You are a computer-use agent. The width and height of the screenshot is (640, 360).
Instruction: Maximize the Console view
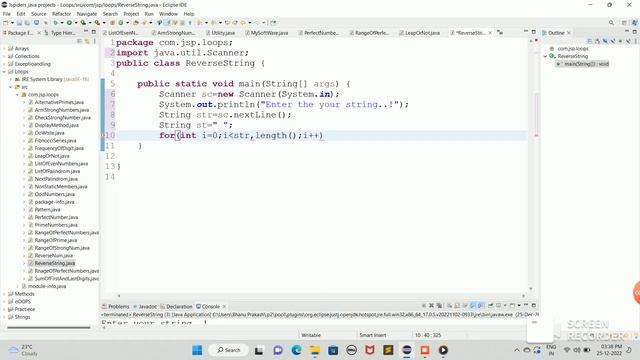[533, 305]
